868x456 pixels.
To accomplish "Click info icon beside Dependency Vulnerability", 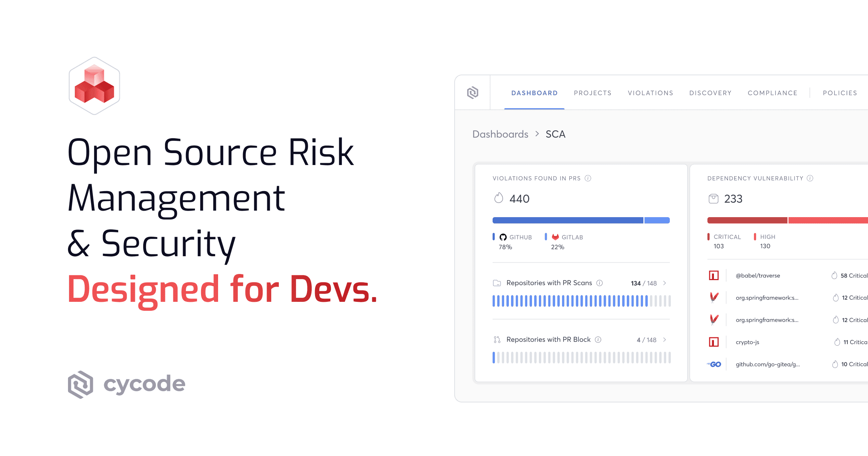I will click(810, 178).
